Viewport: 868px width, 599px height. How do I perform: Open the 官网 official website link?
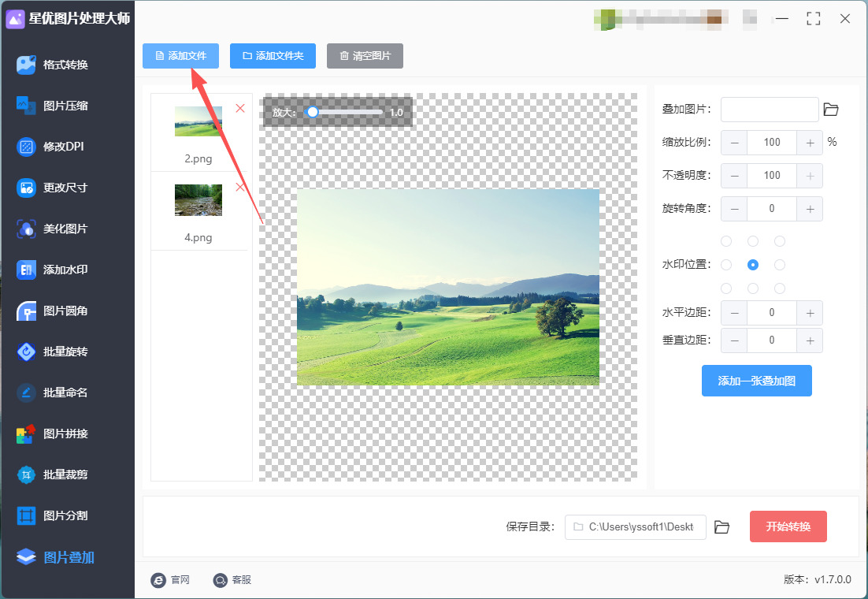pyautogui.click(x=170, y=580)
